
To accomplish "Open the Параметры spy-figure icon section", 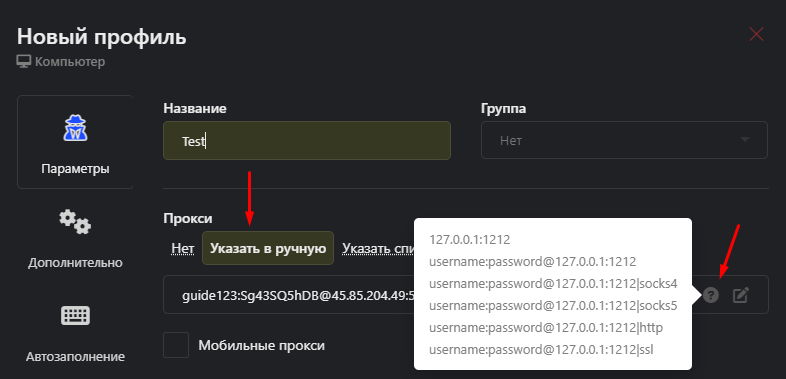I will click(75, 128).
